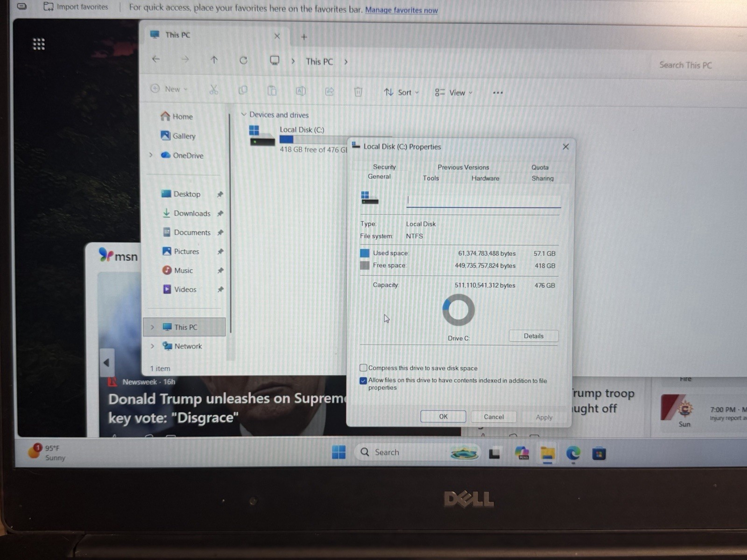747x560 pixels.
Task: Click previous arrow on MSN news carousel
Action: 106,362
